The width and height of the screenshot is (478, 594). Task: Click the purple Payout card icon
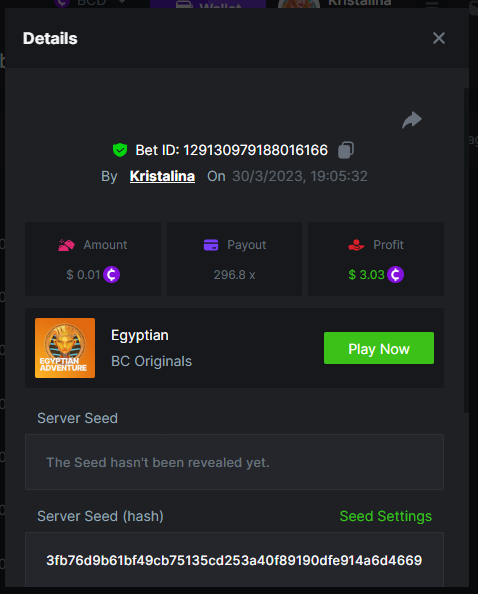point(211,245)
